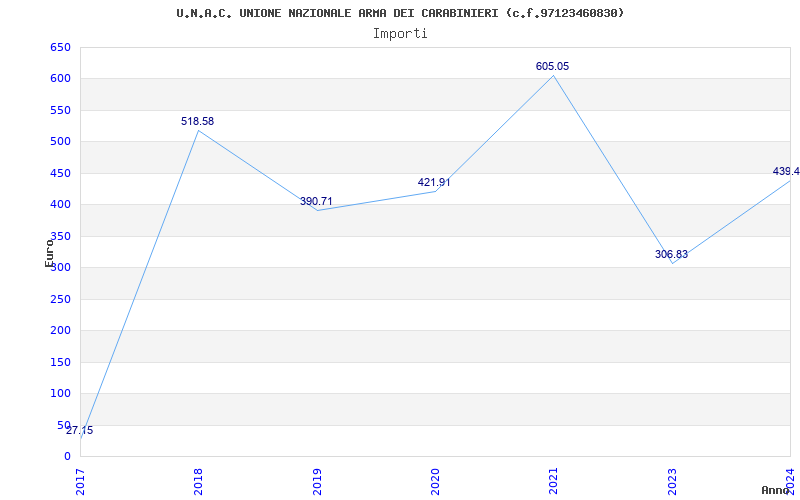Click the Anno x-axis title
The image size is (800, 500).
pyautogui.click(x=776, y=490)
